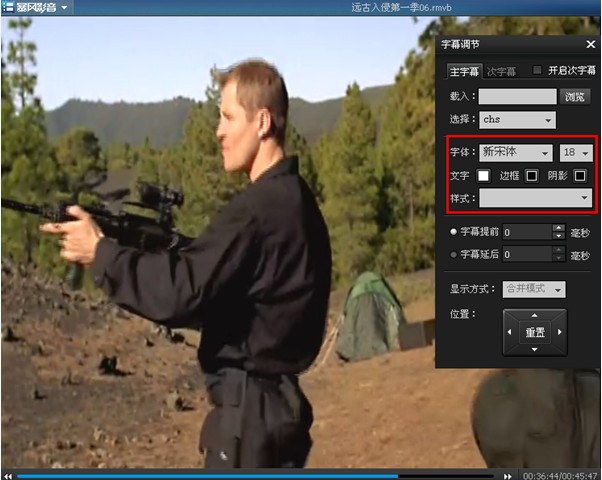The height and width of the screenshot is (480, 602).
Task: Click the 浏览 browse button
Action: click(x=575, y=96)
